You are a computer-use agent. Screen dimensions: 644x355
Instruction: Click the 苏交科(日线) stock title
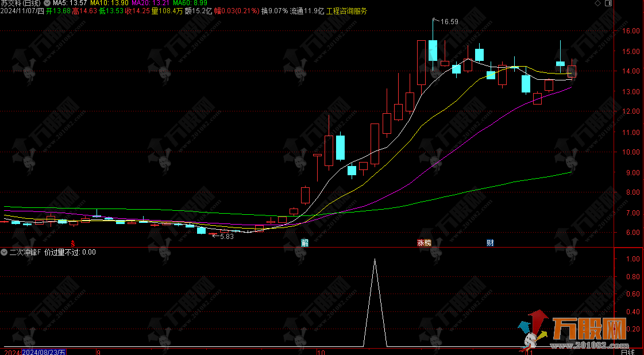point(21,3)
